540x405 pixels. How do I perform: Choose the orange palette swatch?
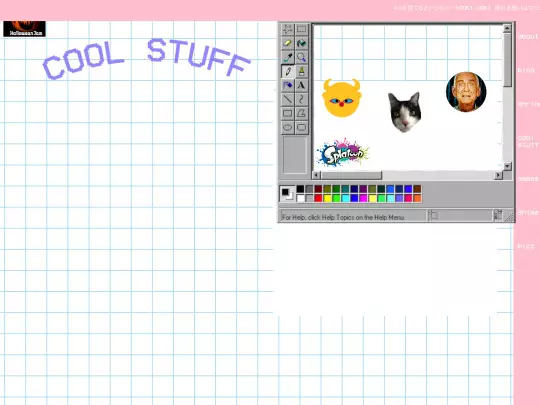(x=417, y=198)
